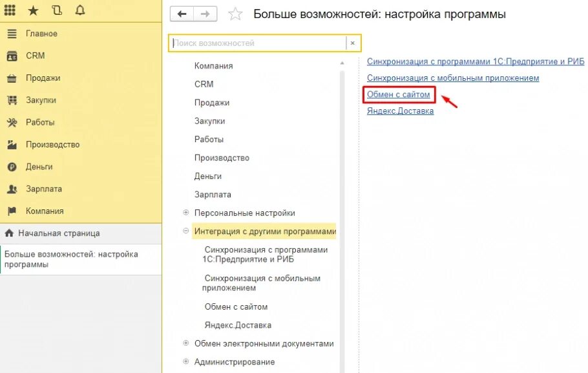
Task: Collapse the Интеграция с другими программами node
Action: 185,231
